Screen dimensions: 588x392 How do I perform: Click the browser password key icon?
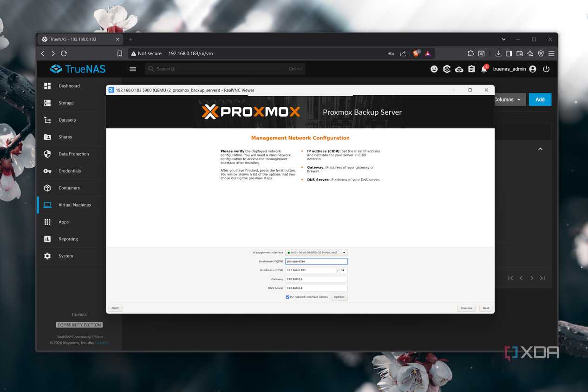click(x=391, y=53)
